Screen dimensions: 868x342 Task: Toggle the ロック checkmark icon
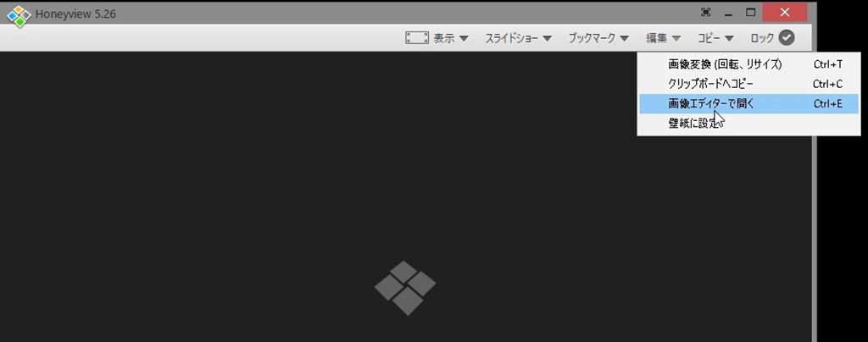tap(787, 37)
